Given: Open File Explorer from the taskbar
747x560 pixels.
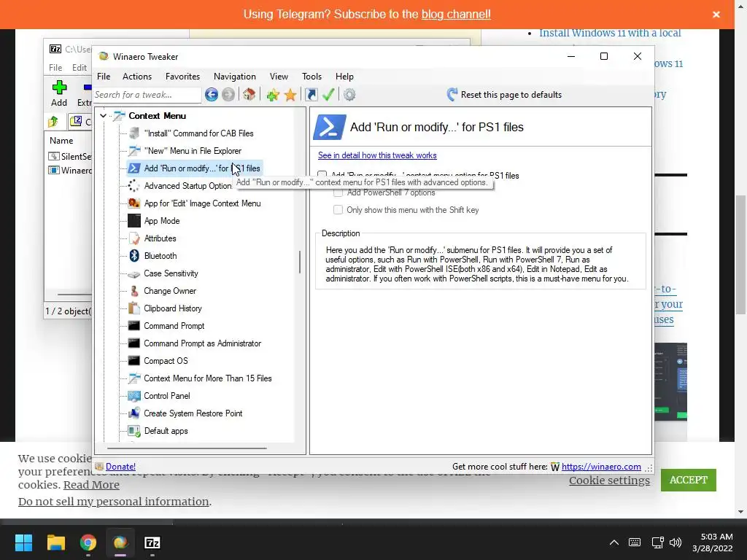Looking at the screenshot, I should point(55,542).
